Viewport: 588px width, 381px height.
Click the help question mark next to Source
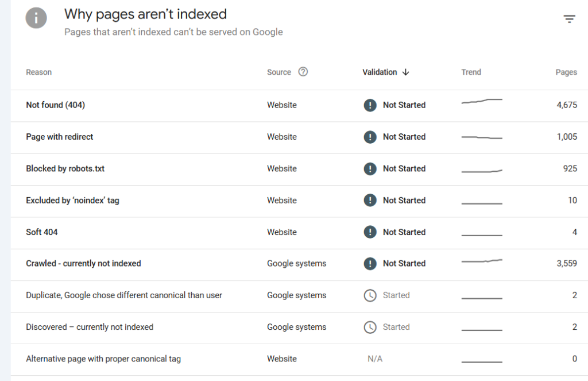303,72
